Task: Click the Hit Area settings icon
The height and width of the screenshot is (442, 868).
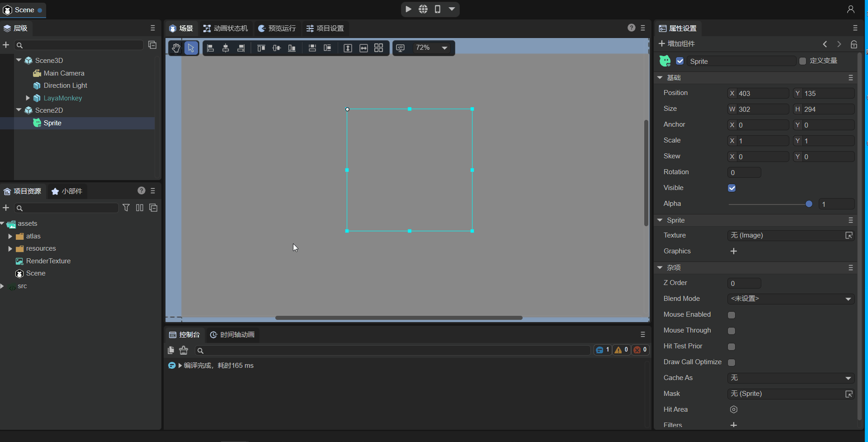Action: pos(733,409)
